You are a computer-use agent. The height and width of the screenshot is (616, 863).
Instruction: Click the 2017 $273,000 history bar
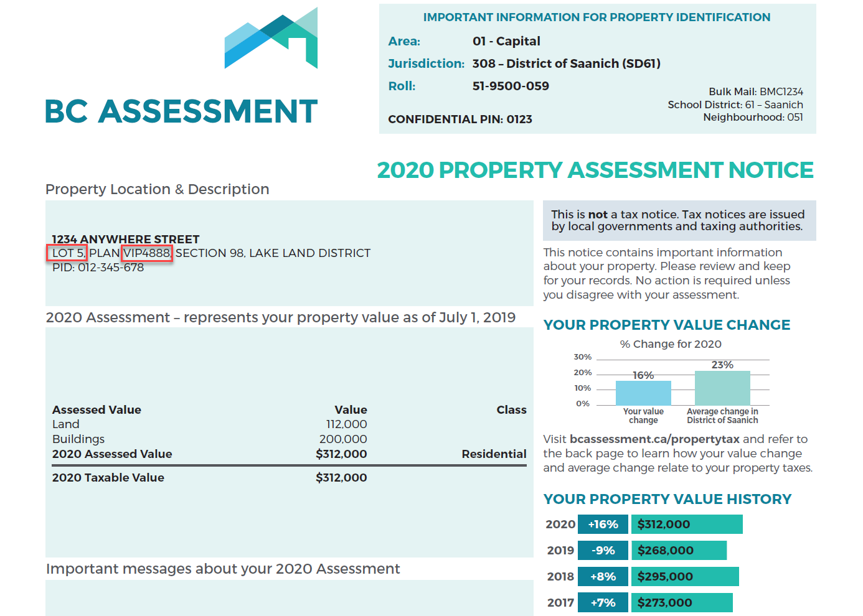point(682,603)
